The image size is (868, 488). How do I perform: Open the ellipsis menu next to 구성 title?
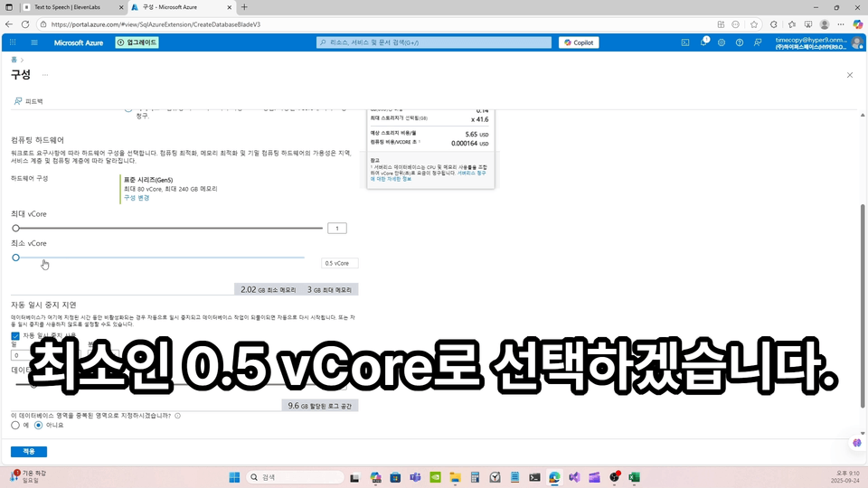[x=45, y=75]
